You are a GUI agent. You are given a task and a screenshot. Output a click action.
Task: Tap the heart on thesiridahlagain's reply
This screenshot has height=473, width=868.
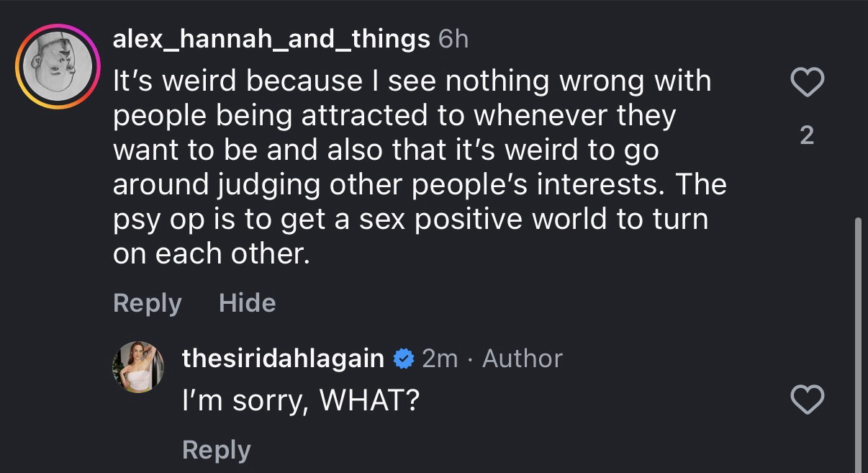(807, 400)
